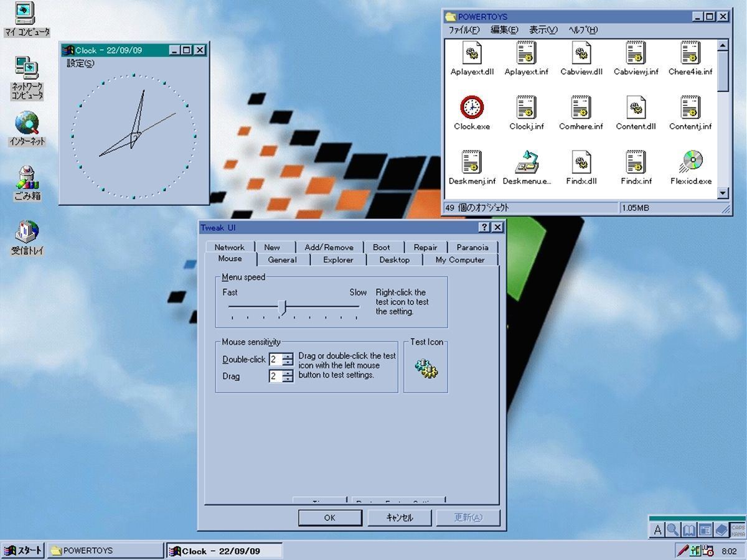The image size is (747, 560).
Task: Click the POWERTOYS scrollbar up arrow
Action: (x=723, y=45)
